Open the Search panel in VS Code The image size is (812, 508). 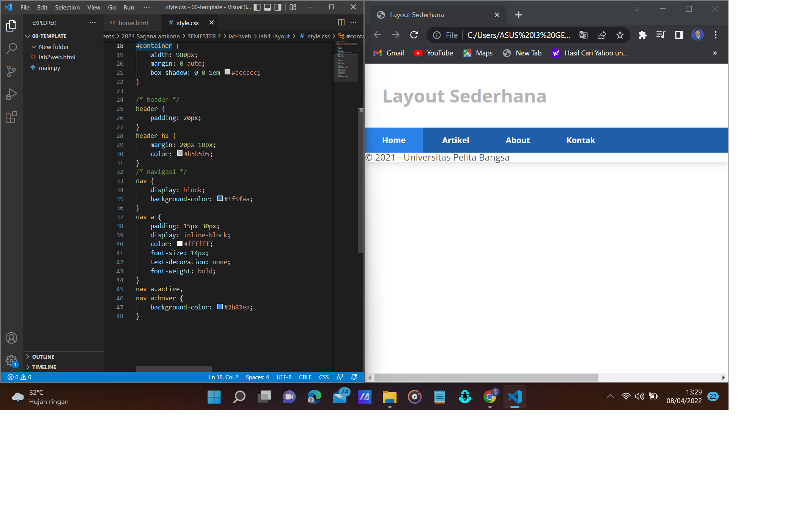click(11, 48)
